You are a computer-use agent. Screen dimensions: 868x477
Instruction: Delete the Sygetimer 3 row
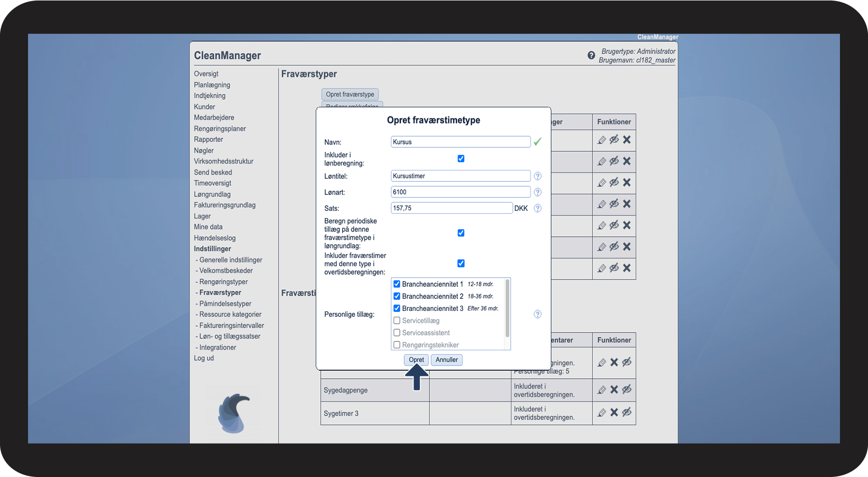pyautogui.click(x=614, y=413)
